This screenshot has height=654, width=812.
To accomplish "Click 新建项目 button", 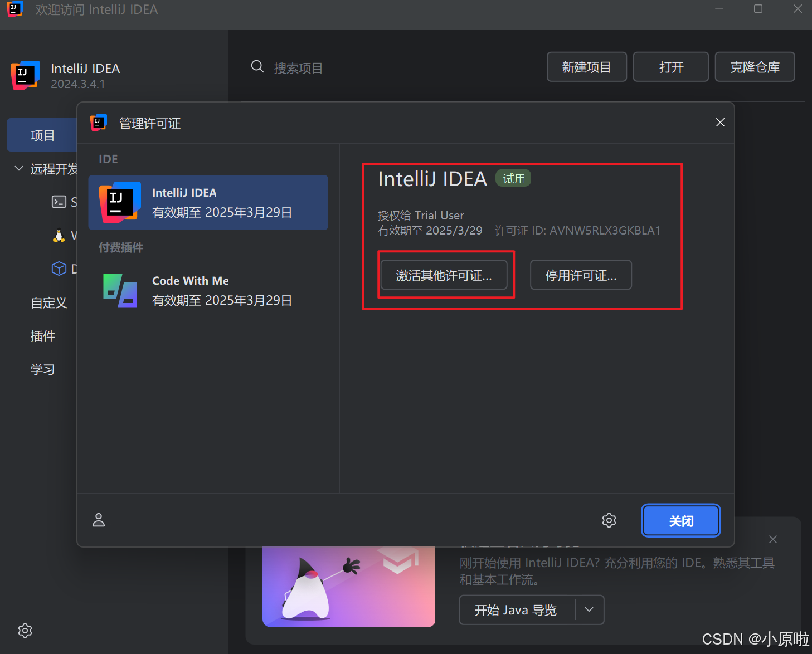I will tap(586, 67).
